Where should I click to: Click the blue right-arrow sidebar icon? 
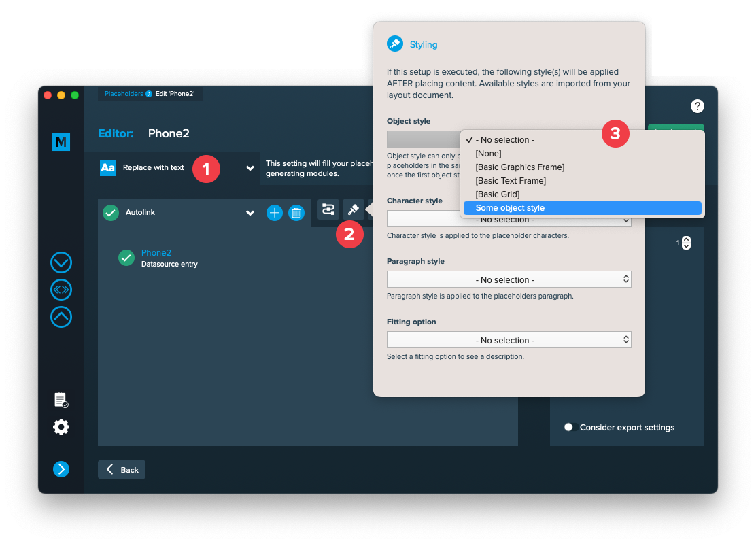pyautogui.click(x=61, y=469)
